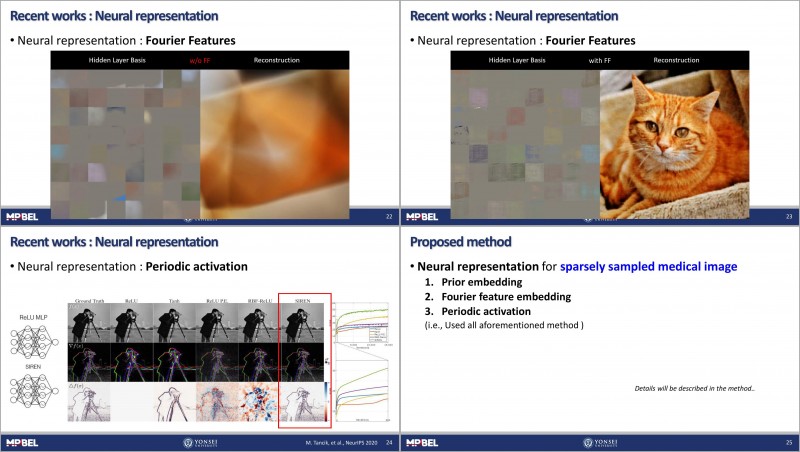Open the blurry w/o FF reconstruction image
The image size is (800, 452).
pyautogui.click(x=274, y=144)
